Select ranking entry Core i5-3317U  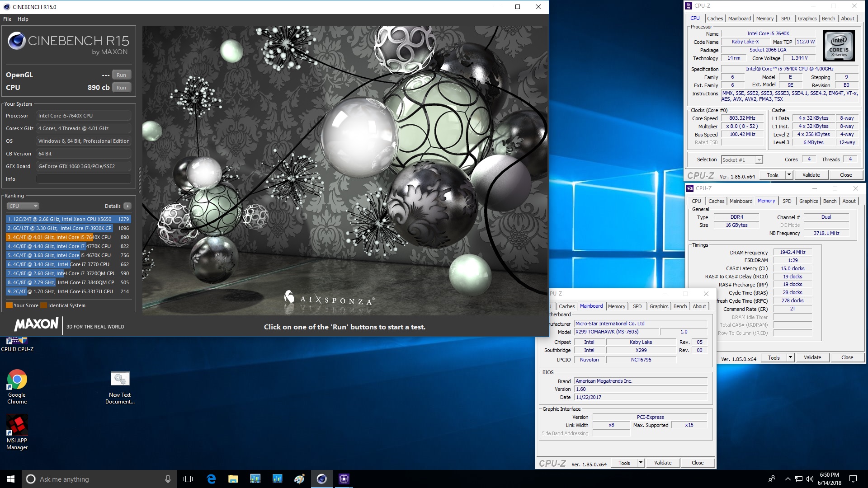68,291
